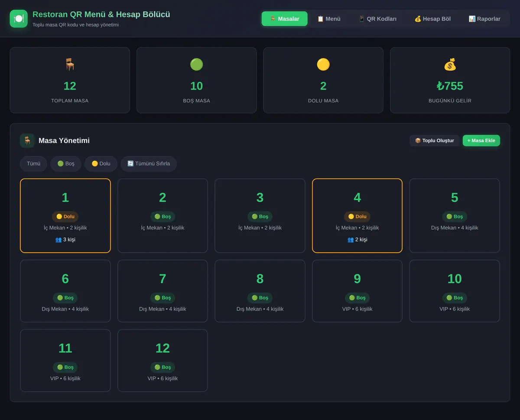Click the money bag icon above Bugünkü Gelir

(x=450, y=65)
